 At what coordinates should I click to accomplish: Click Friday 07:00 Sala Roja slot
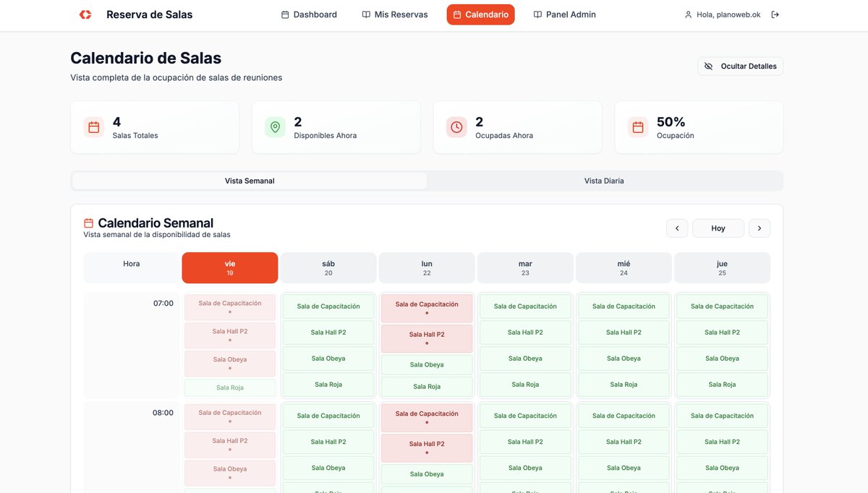pos(230,387)
